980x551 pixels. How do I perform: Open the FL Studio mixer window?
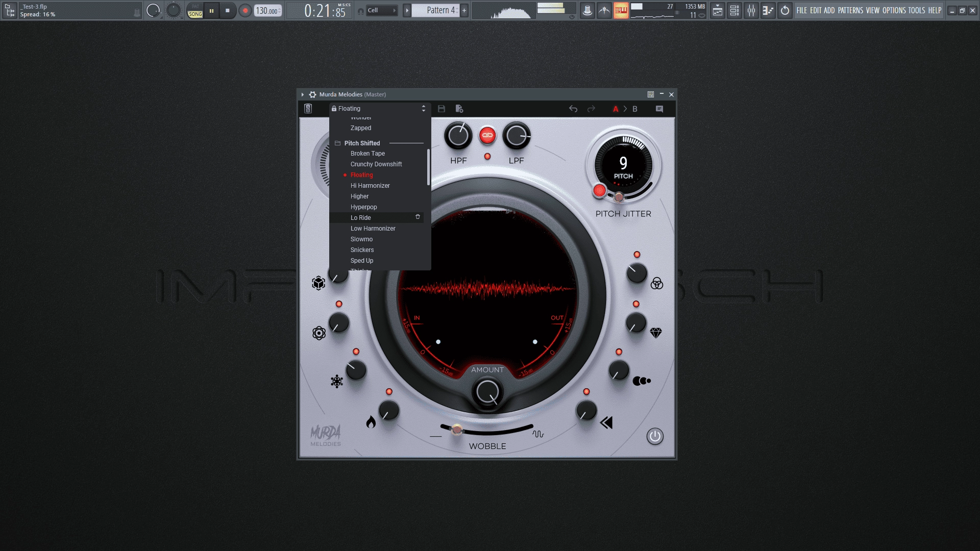(x=751, y=10)
